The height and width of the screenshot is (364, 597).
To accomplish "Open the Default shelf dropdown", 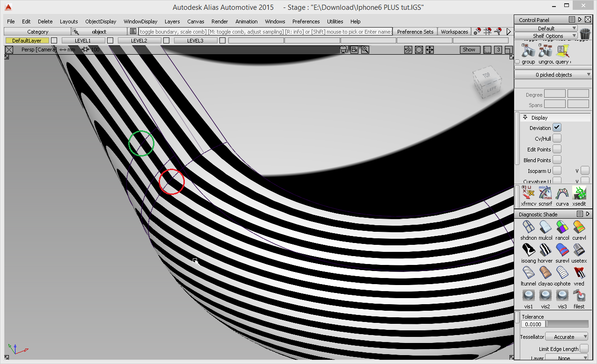I will point(546,29).
